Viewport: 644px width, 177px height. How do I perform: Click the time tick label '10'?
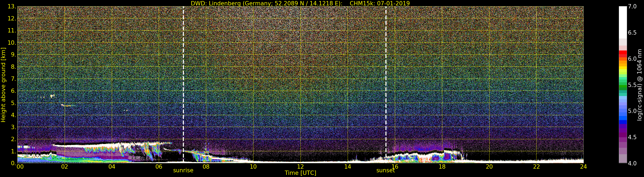pyautogui.click(x=253, y=167)
